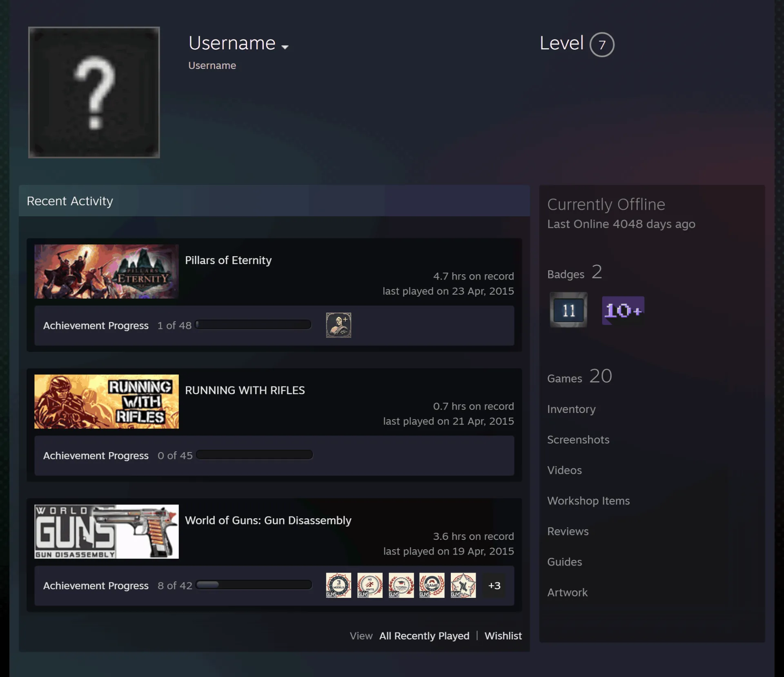Open the Running With Rifles game banner

107,402
